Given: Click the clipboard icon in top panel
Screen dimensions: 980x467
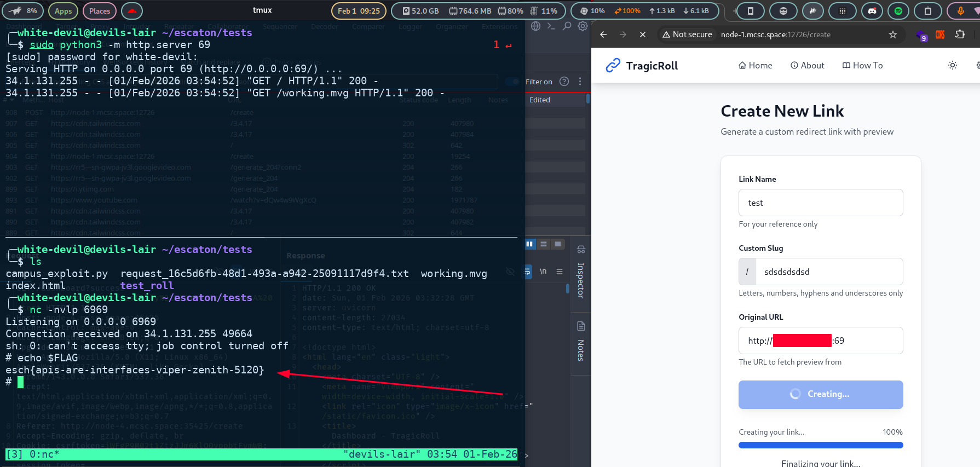Looking at the screenshot, I should coord(928,11).
